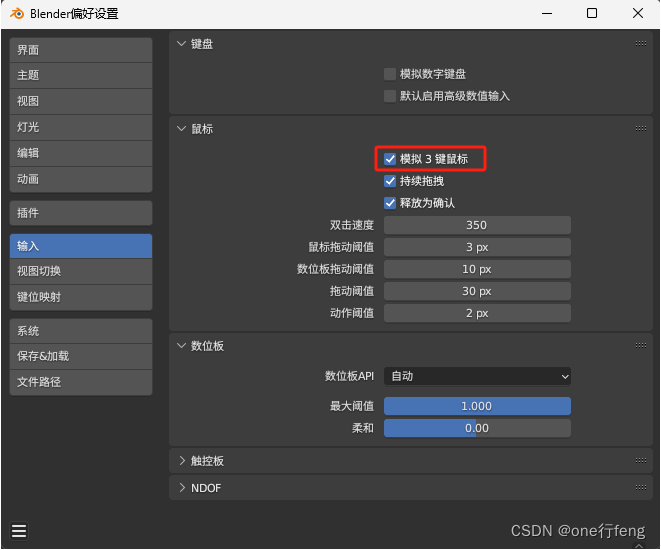Viewport: 661px width, 550px height.
Task: Open the 灯光 preferences tab
Action: (81, 127)
